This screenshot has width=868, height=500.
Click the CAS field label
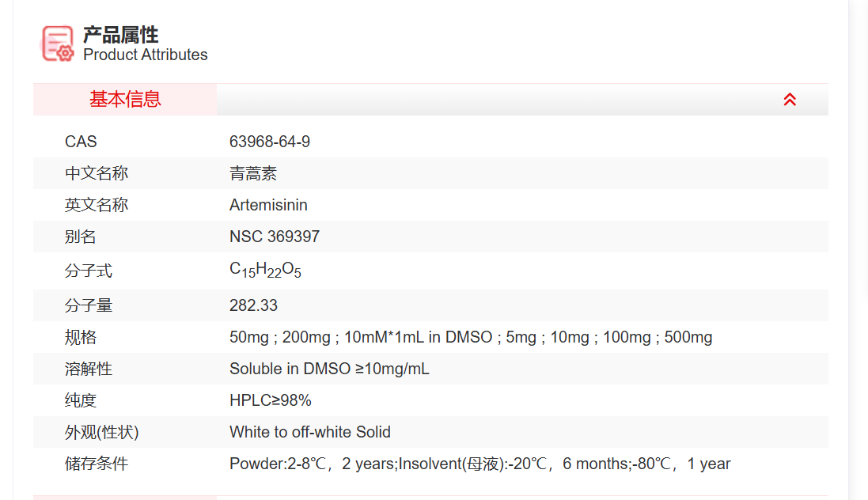click(80, 142)
